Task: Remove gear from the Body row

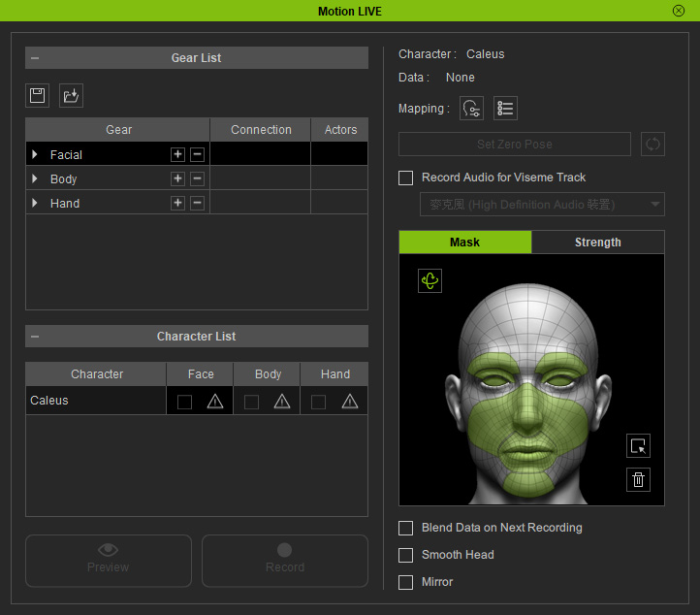Action: (198, 178)
